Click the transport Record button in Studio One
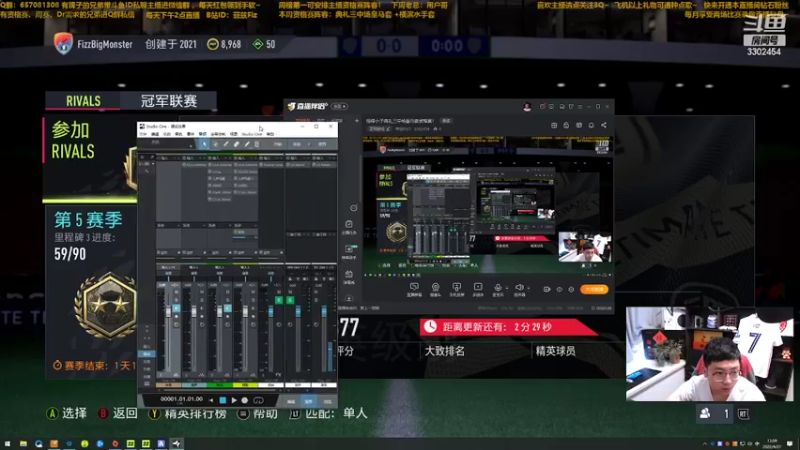 [x=244, y=401]
